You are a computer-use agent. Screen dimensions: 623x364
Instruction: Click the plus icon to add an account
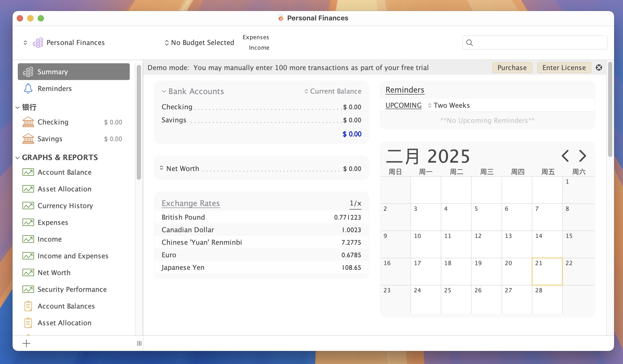click(26, 343)
